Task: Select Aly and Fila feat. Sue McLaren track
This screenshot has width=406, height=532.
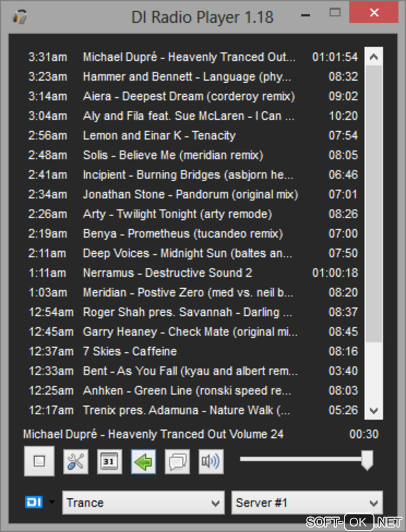Action: coord(193,116)
